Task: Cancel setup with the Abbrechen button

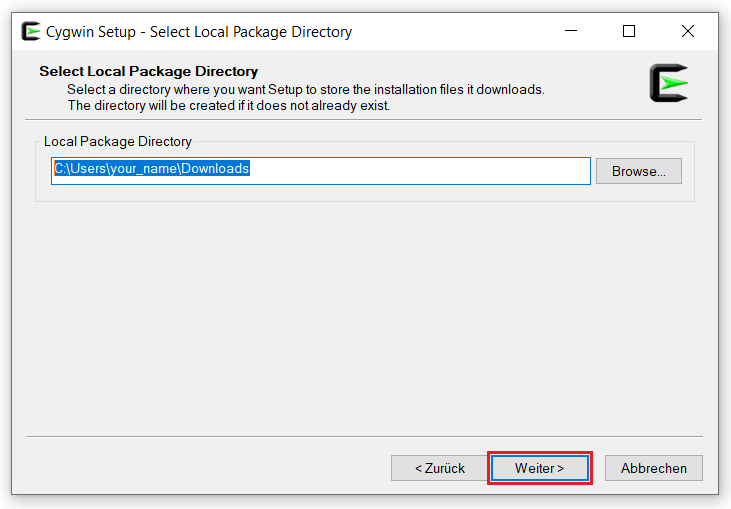Action: (x=653, y=468)
